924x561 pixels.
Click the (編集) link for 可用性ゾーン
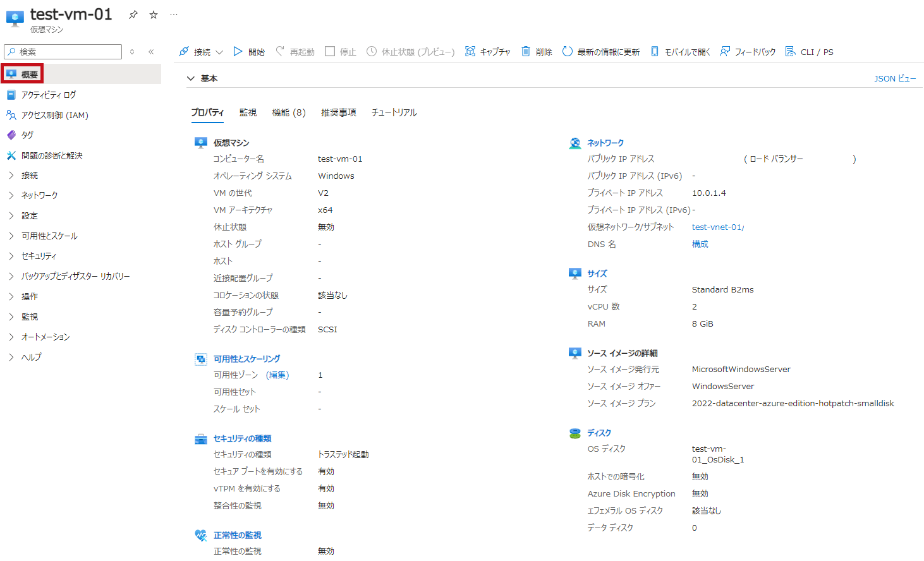pos(277,375)
